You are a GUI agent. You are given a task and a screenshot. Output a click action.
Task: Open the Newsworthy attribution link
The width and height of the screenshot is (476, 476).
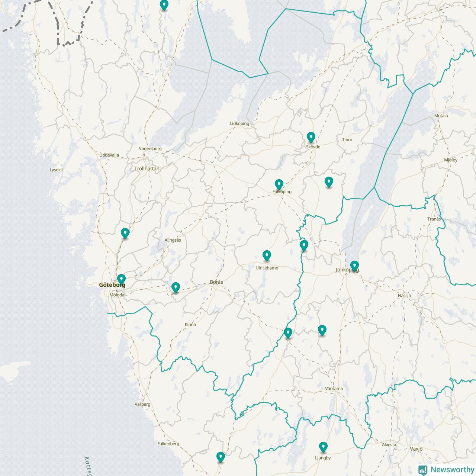[446, 469]
